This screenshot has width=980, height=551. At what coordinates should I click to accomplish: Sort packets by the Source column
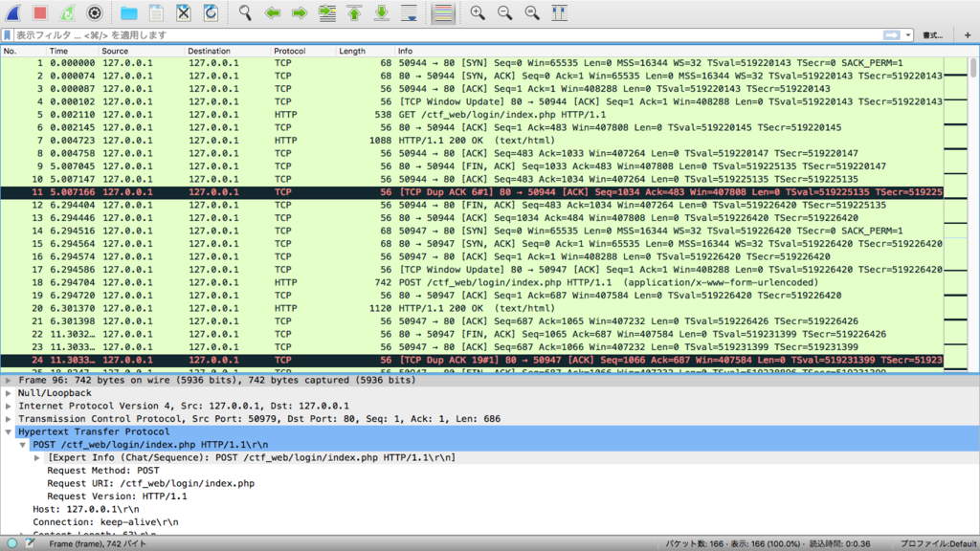pos(141,51)
